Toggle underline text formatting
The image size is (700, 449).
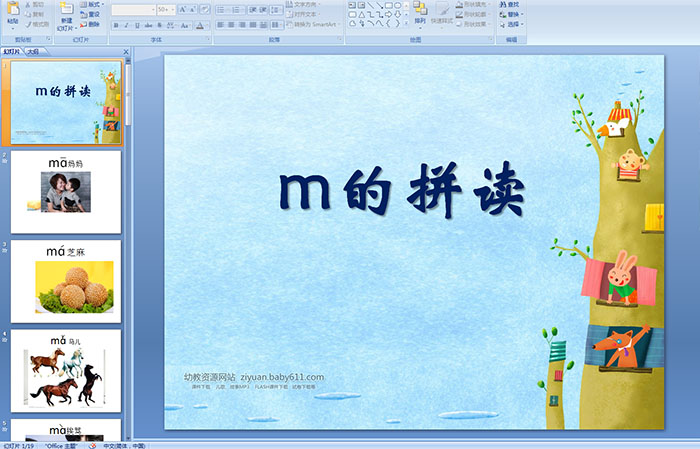pos(138,25)
